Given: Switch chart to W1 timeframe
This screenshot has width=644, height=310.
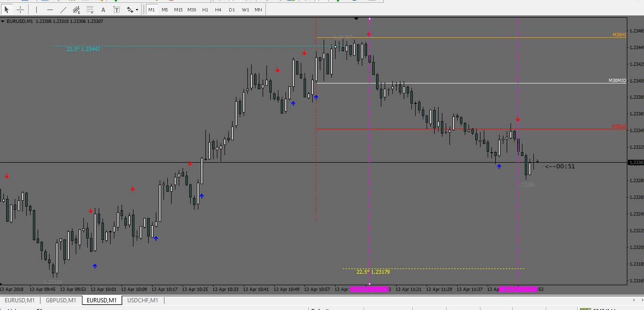Looking at the screenshot, I should tap(245, 10).
